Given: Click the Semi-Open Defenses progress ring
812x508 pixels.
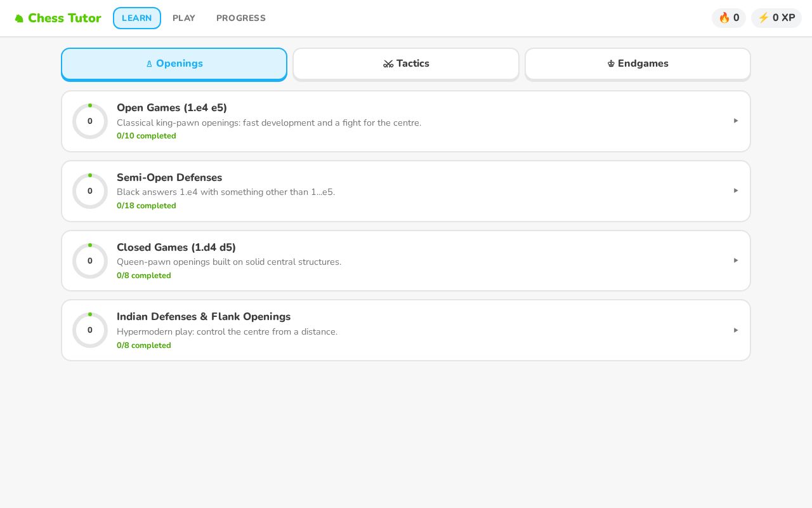Looking at the screenshot, I should [90, 191].
